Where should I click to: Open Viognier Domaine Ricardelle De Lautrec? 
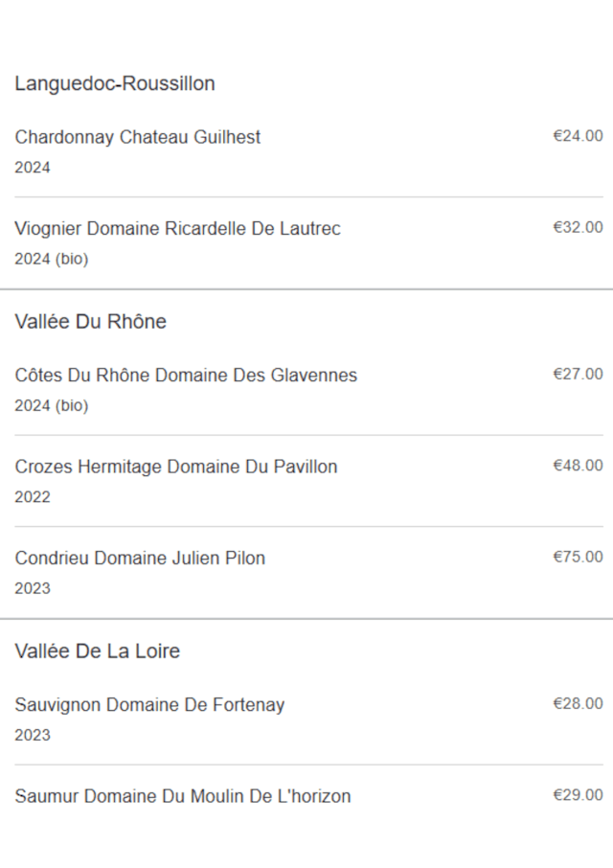click(177, 229)
